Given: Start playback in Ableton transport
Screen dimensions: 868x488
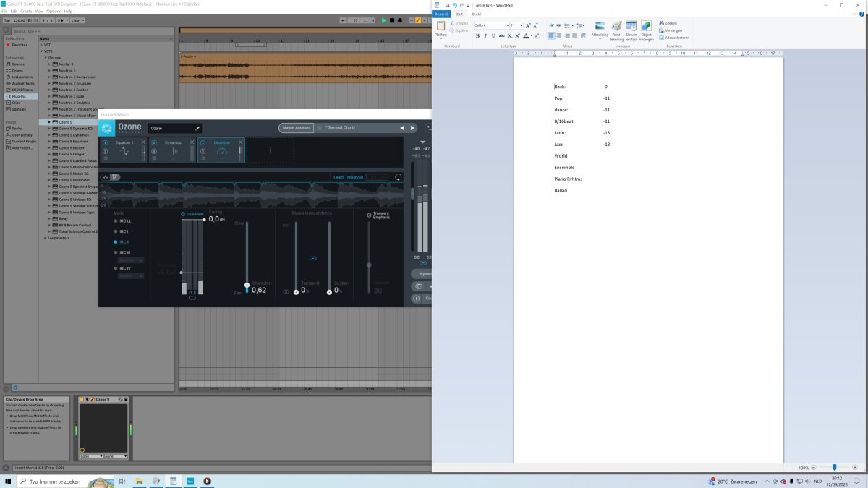Looking at the screenshot, I should coord(385,20).
